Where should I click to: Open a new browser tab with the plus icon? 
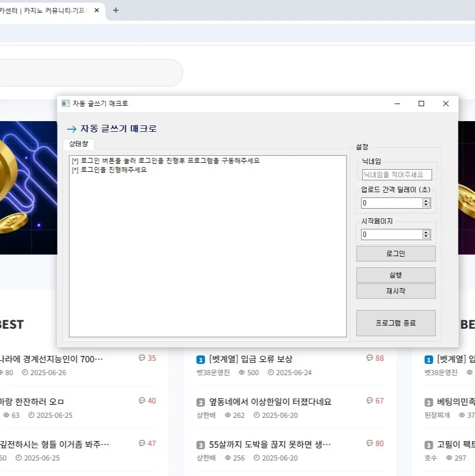coord(116,10)
